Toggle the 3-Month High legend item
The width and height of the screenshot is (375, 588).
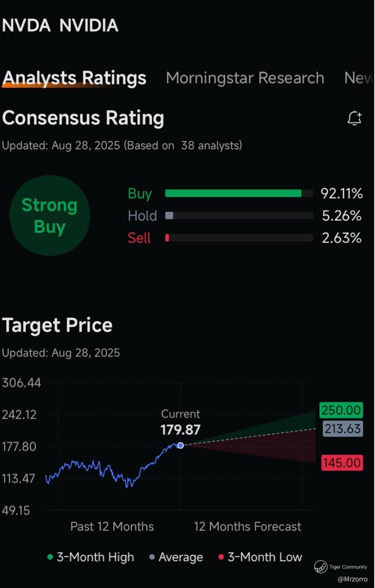point(91,557)
